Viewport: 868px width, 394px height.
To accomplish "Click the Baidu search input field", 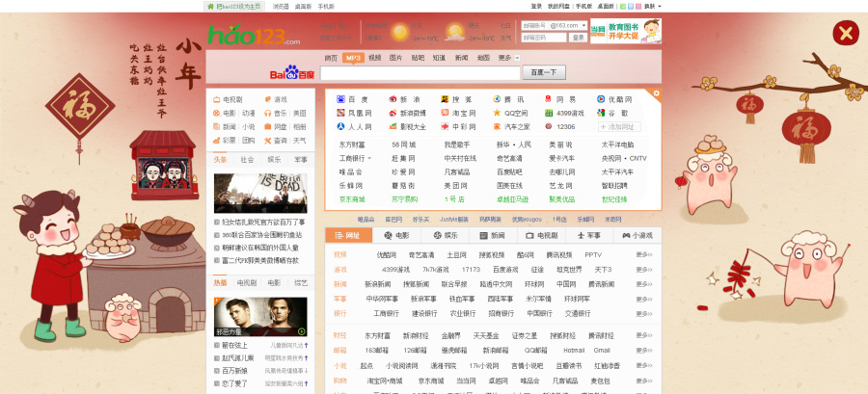I will tap(420, 73).
